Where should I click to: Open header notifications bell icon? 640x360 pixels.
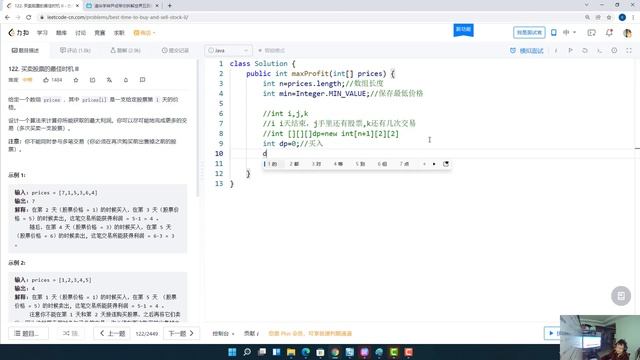click(609, 32)
